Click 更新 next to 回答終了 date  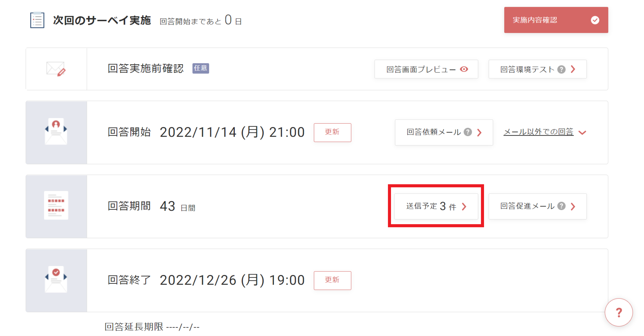(x=332, y=280)
